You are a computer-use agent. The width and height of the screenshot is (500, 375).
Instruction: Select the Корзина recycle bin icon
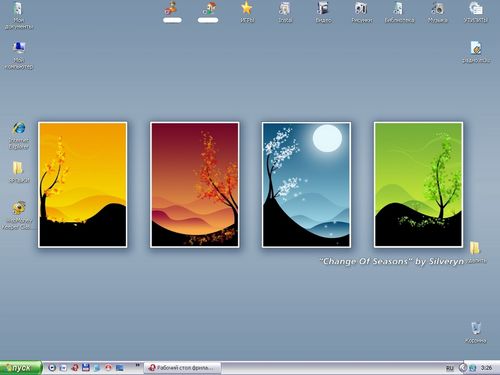pyautogui.click(x=476, y=332)
